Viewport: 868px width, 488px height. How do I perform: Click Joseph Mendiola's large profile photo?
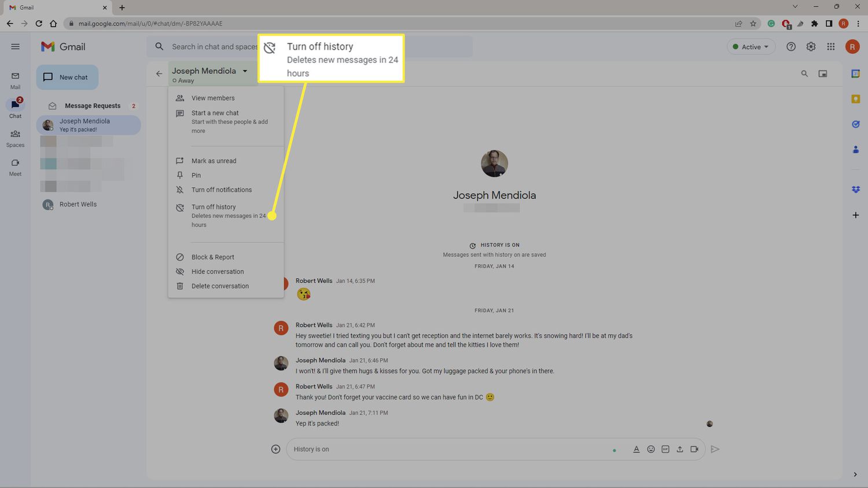[494, 164]
